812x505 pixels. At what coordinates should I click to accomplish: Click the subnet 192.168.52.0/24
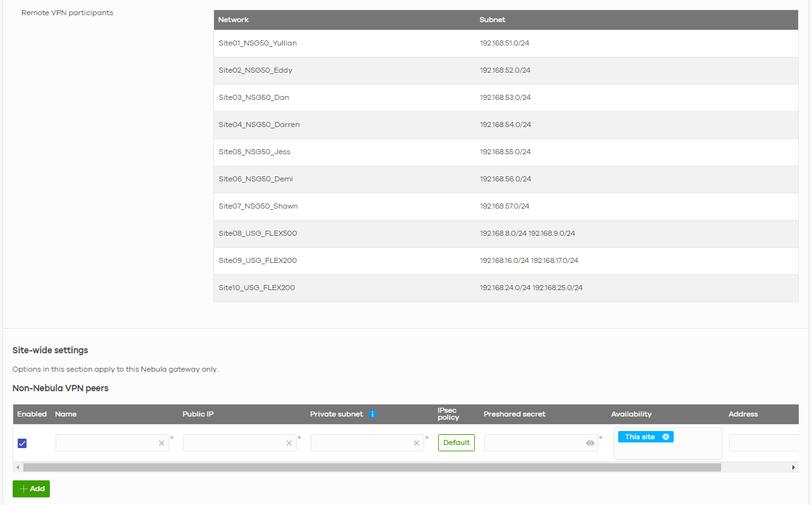[505, 70]
